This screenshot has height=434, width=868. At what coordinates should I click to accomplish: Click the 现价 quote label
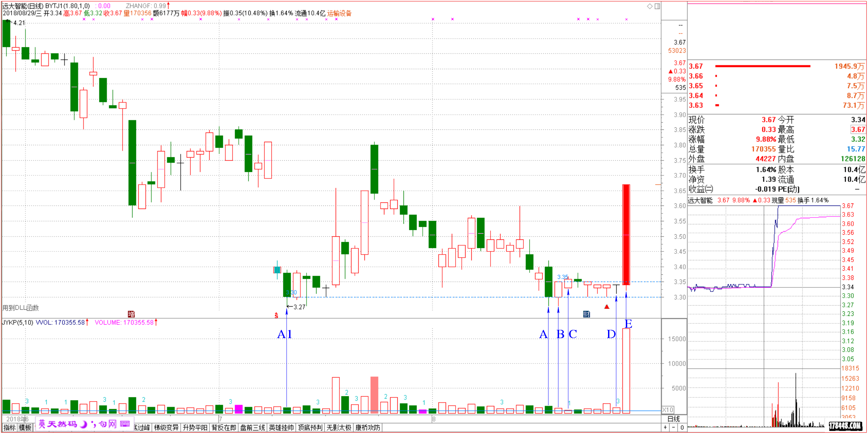[x=697, y=120]
